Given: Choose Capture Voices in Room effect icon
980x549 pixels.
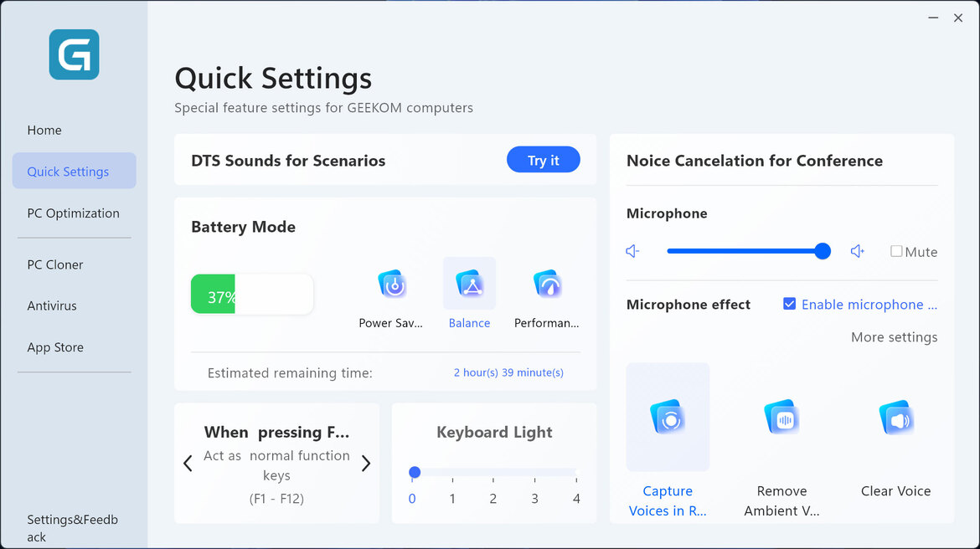Looking at the screenshot, I should click(x=668, y=417).
